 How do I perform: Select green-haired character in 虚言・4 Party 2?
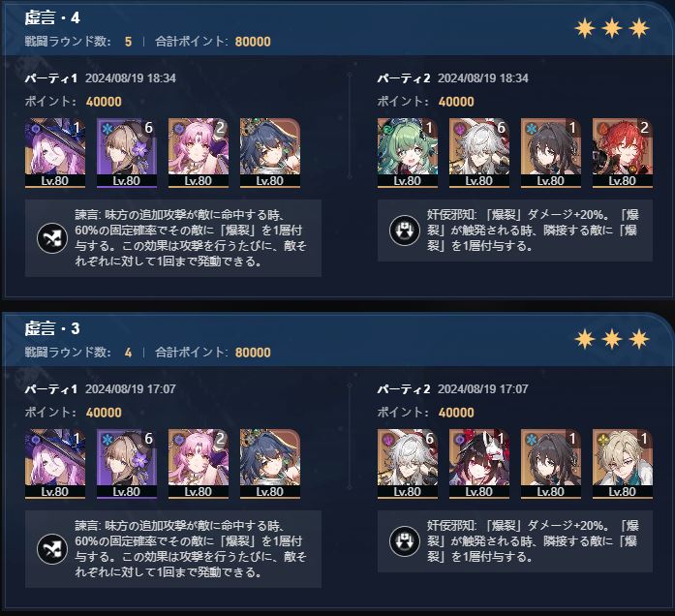coord(408,153)
